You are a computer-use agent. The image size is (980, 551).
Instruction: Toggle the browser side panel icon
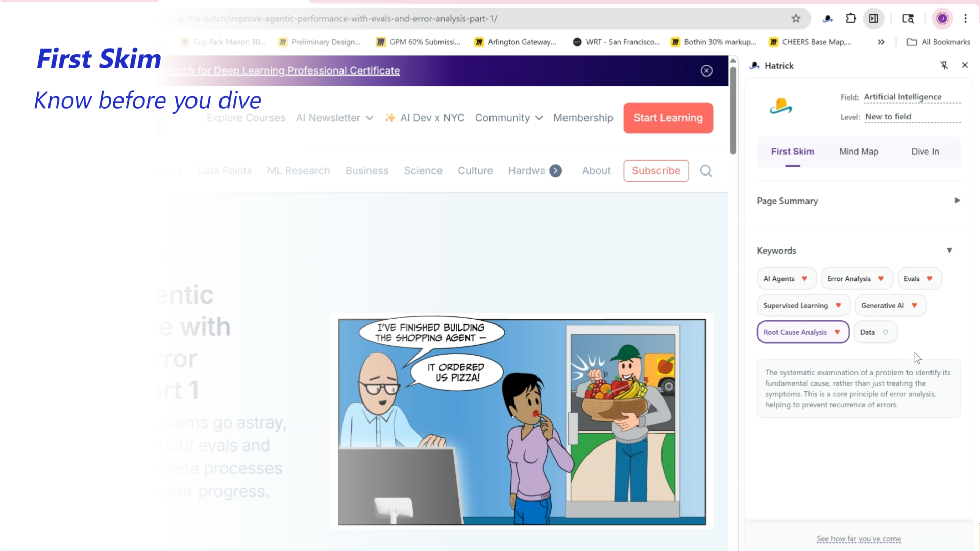click(x=874, y=19)
